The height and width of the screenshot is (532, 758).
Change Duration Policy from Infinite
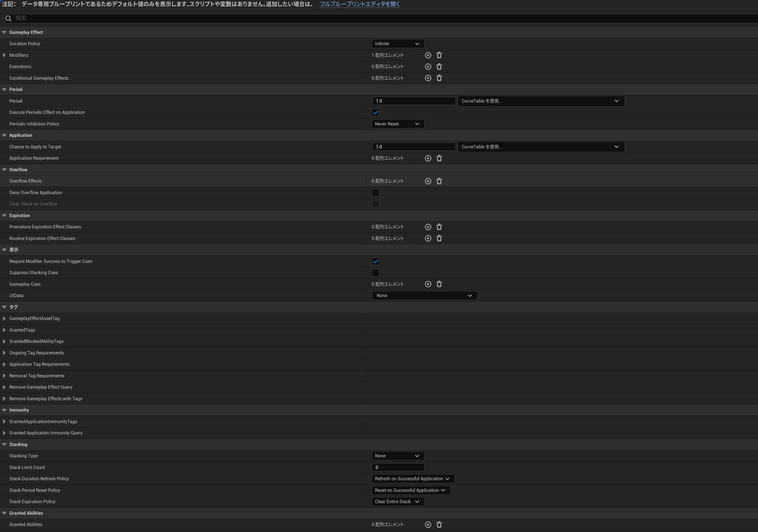coord(397,43)
